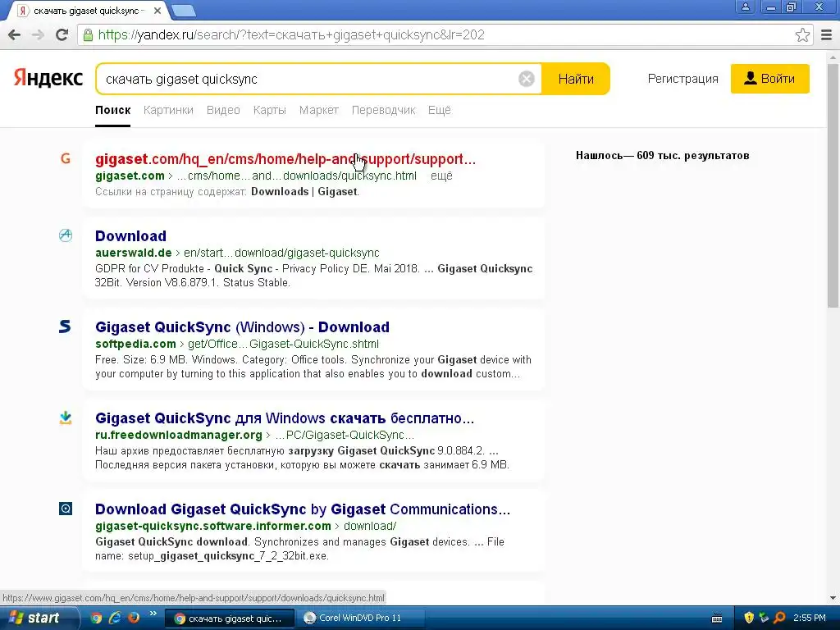Switch to the Карты tab
Image resolution: width=840 pixels, height=630 pixels.
point(269,111)
